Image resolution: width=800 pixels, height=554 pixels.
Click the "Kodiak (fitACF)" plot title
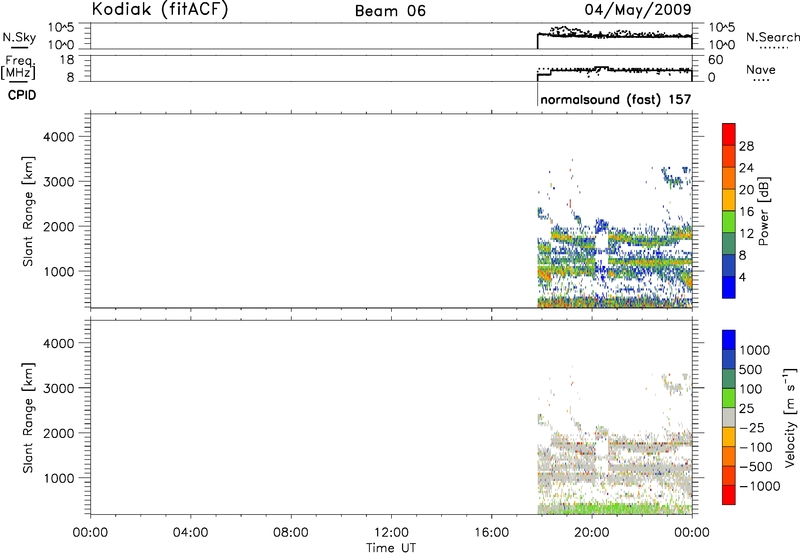[x=160, y=9]
